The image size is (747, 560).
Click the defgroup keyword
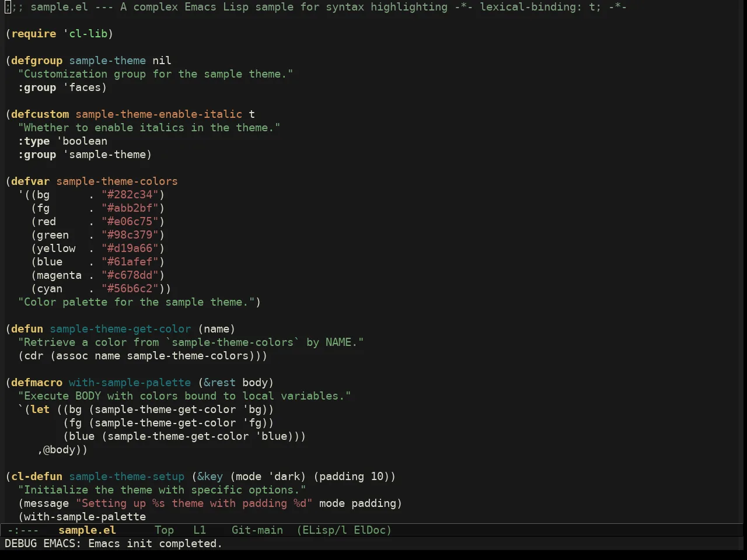coord(36,60)
